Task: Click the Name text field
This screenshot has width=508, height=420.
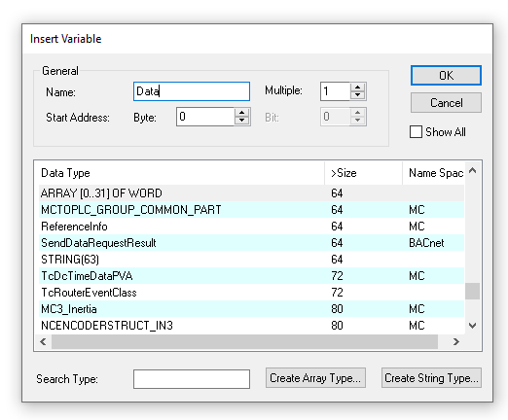Action: point(192,91)
